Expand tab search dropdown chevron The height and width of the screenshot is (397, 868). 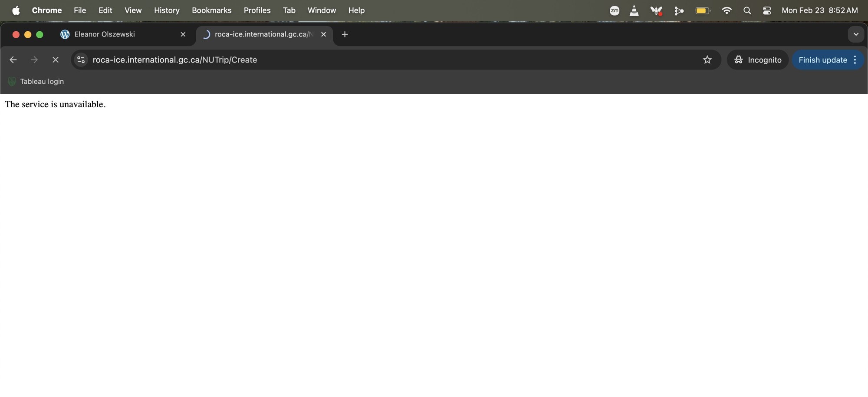(x=856, y=34)
